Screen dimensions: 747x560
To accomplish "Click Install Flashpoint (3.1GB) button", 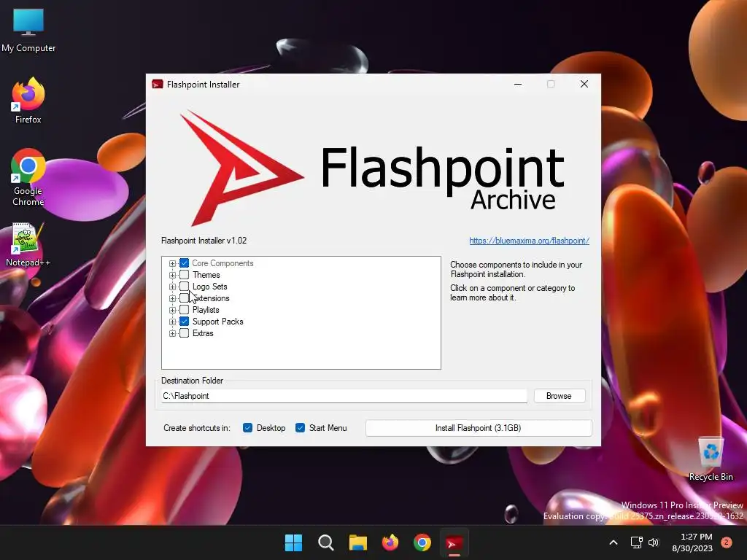I will (479, 427).
